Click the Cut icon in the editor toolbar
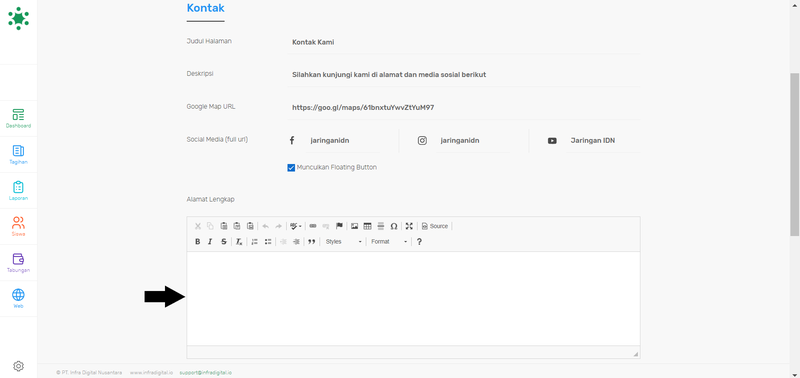The width and height of the screenshot is (800, 378). coord(198,226)
